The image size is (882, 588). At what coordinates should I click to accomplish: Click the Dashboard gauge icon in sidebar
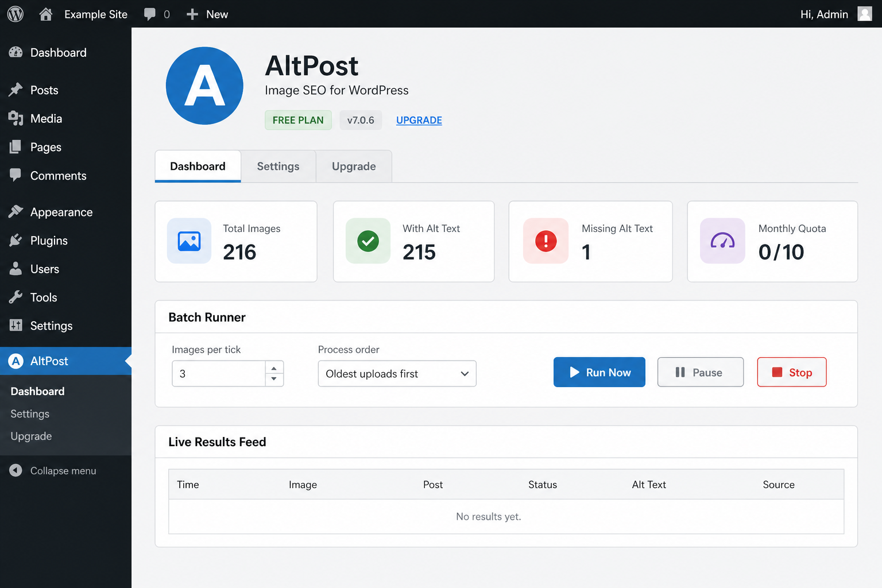pos(16,52)
